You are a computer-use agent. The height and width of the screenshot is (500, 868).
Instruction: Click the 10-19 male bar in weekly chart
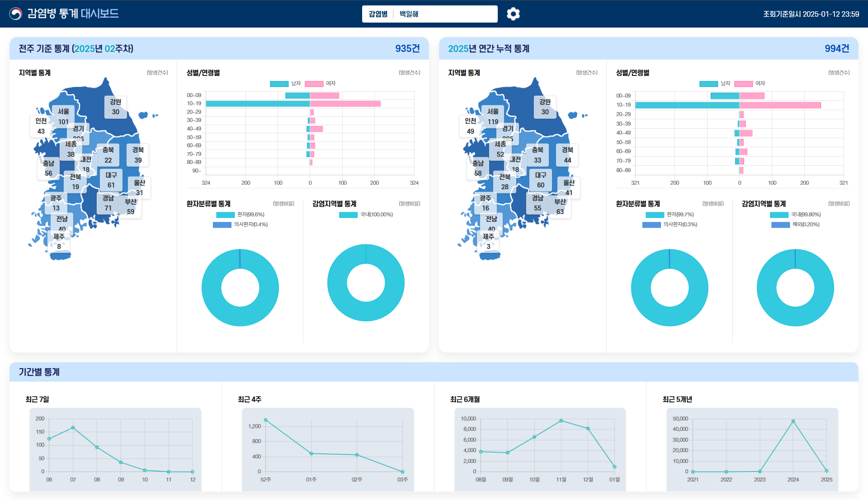(x=258, y=104)
